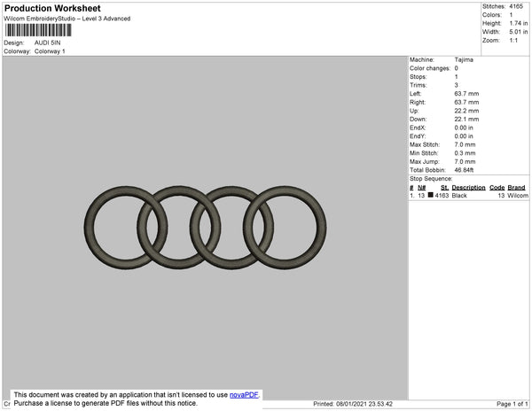Click the Total Bobbin value '46.84ft'
532x411 pixels.
click(464, 170)
